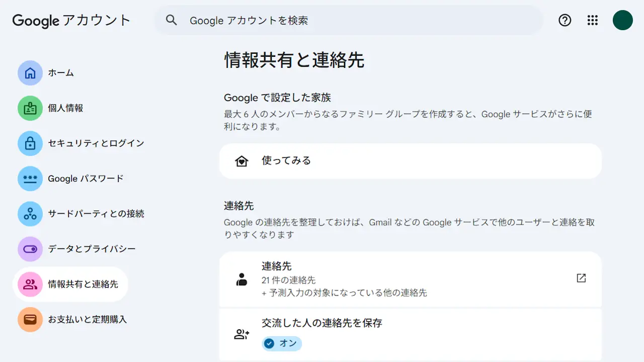The image size is (644, 362).
Task: Click the Home house icon in sidebar
Action: pyautogui.click(x=30, y=73)
